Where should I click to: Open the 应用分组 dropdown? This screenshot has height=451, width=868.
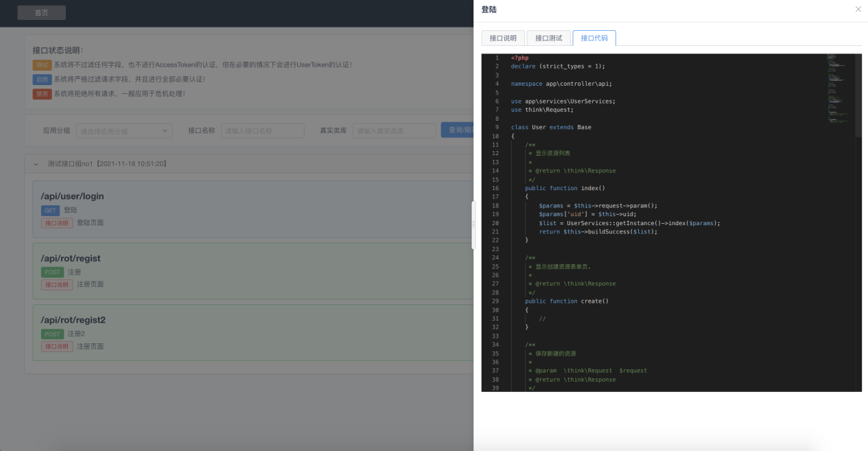[124, 130]
